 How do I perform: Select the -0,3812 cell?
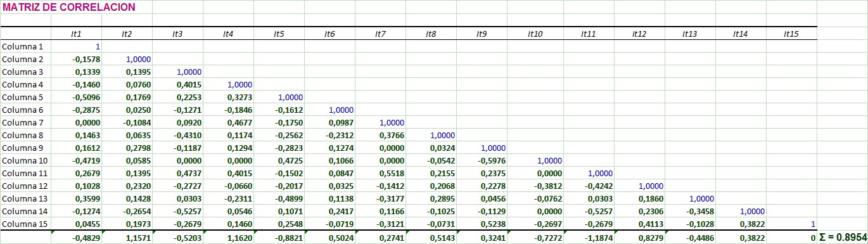point(535,186)
